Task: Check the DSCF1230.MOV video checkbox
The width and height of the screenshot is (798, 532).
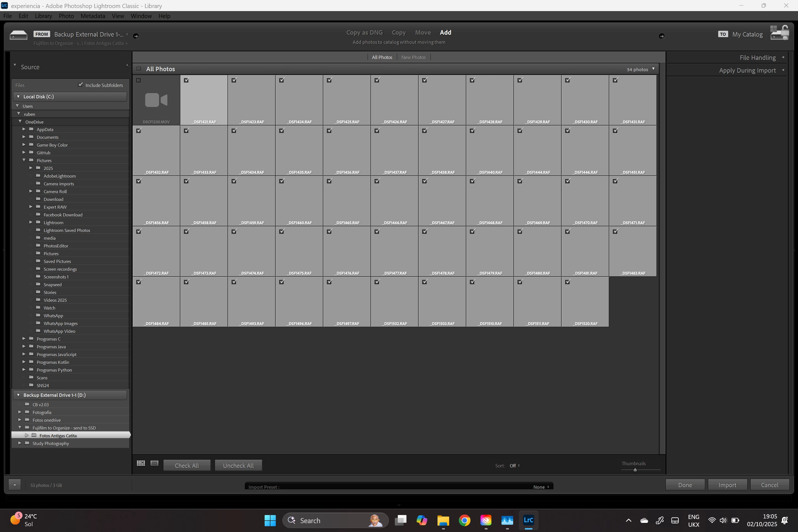Action: coord(139,80)
